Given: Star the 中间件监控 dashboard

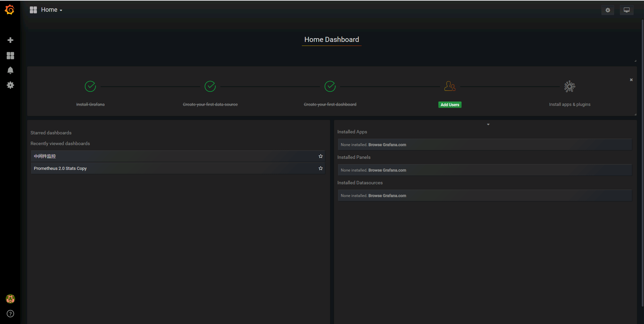Looking at the screenshot, I should pyautogui.click(x=320, y=156).
